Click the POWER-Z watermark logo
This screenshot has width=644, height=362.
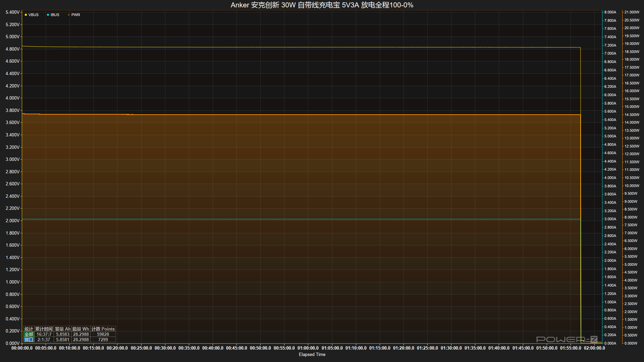tap(567, 339)
